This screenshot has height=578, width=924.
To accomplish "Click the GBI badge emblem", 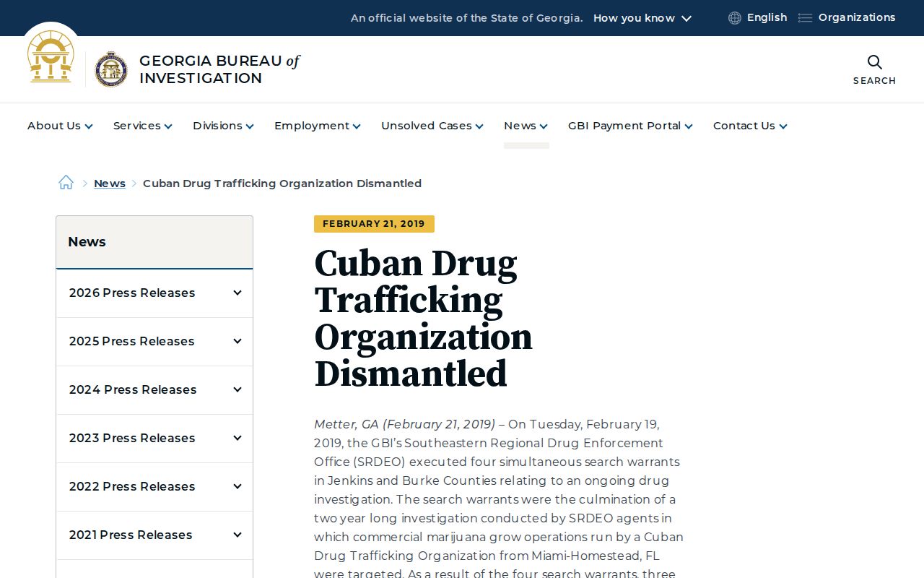I will [x=111, y=69].
